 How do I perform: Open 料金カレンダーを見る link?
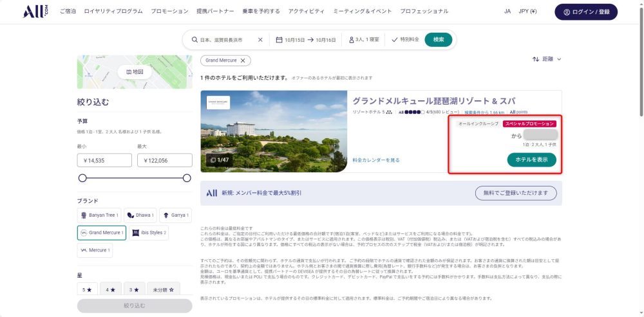pyautogui.click(x=376, y=160)
